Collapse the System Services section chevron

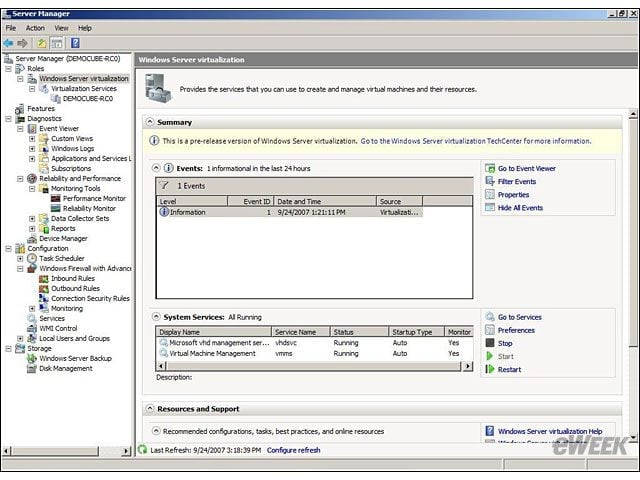[x=156, y=317]
